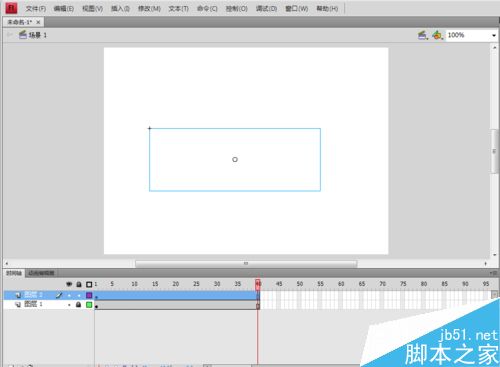Image resolution: width=500 pixels, height=367 pixels.
Task: Click frame 20 on the timeline ruler
Action: click(x=176, y=284)
